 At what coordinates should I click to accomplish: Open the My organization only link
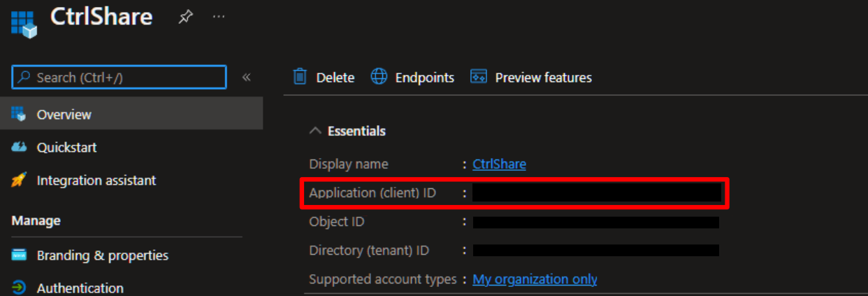click(535, 279)
